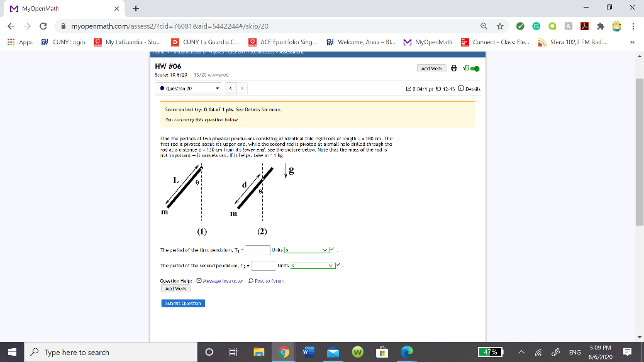This screenshot has width=644, height=362.
Task: Open Word from the Windows taskbar
Action: point(308,353)
